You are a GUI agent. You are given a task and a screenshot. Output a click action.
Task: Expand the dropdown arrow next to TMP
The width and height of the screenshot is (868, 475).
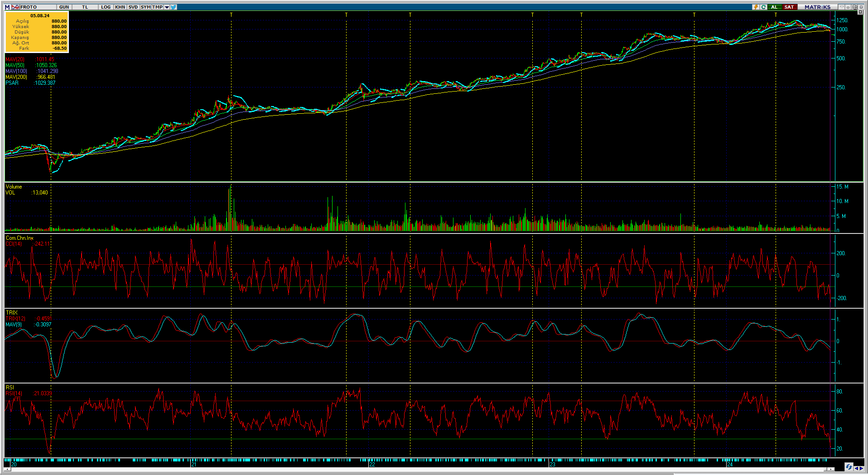tap(167, 7)
